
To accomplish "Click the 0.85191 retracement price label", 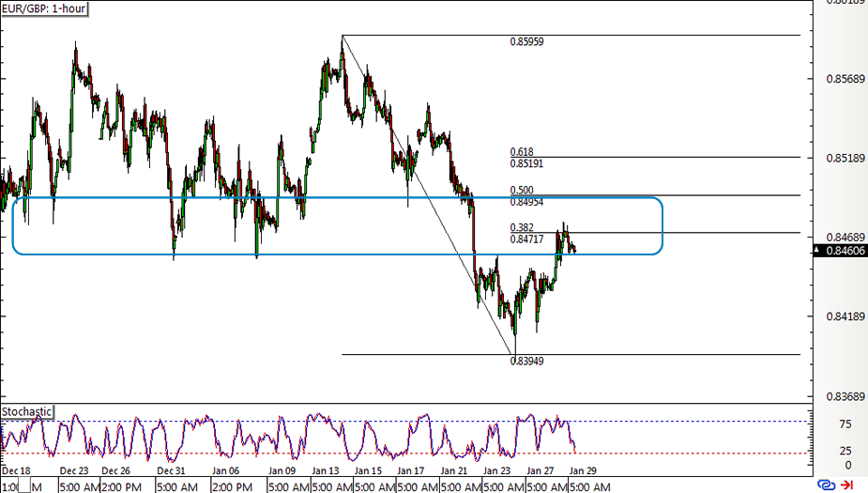I will tap(526, 163).
